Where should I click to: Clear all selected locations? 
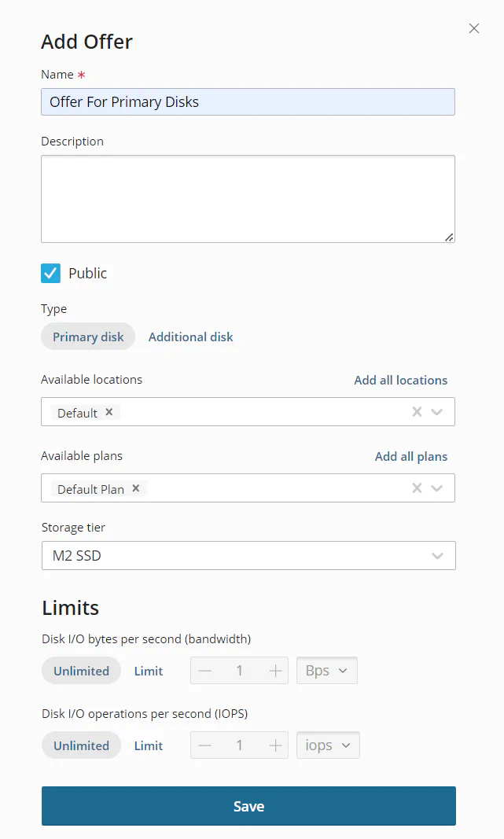click(x=417, y=412)
